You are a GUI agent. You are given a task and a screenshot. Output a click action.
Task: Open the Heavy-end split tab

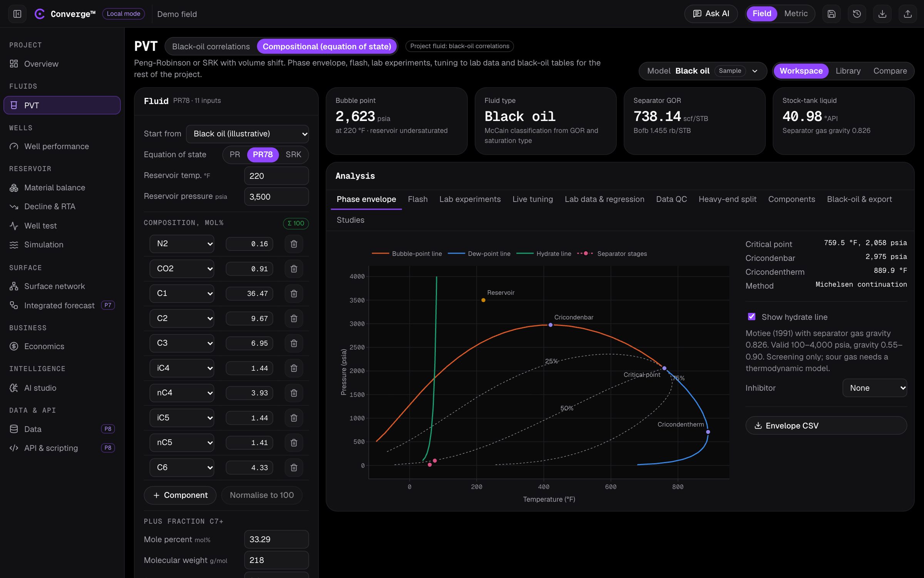coord(727,199)
